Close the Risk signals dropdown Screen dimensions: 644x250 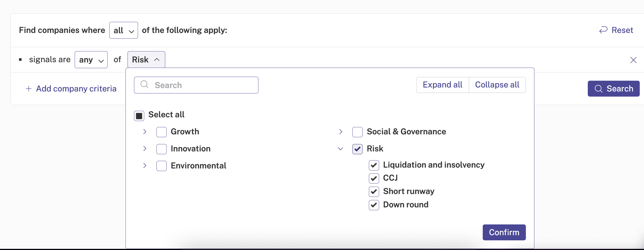click(x=146, y=60)
